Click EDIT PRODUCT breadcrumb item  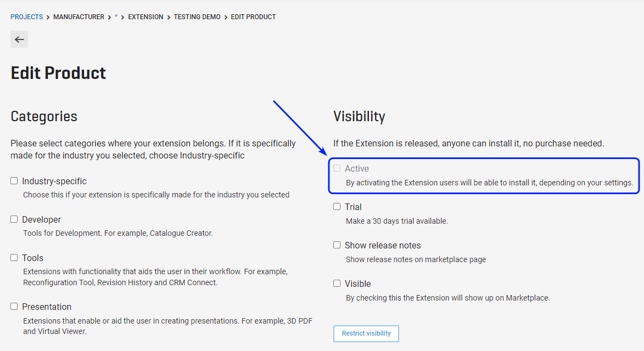pyautogui.click(x=254, y=17)
